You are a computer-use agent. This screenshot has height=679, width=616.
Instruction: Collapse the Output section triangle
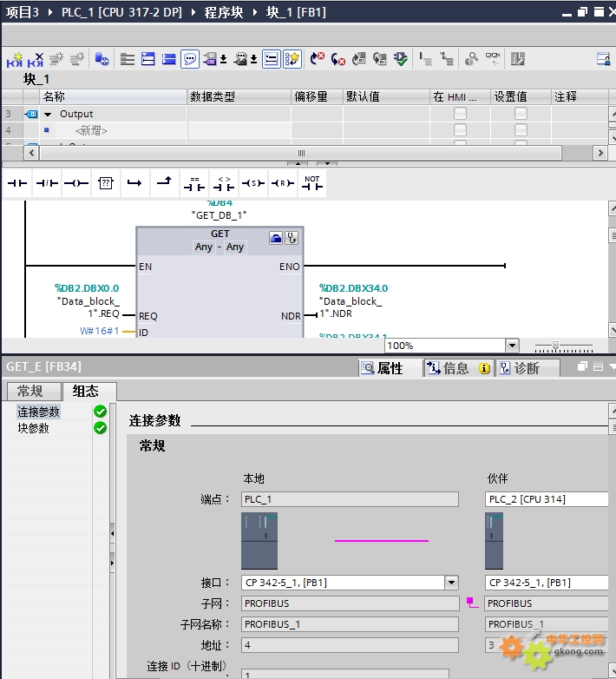point(48,115)
